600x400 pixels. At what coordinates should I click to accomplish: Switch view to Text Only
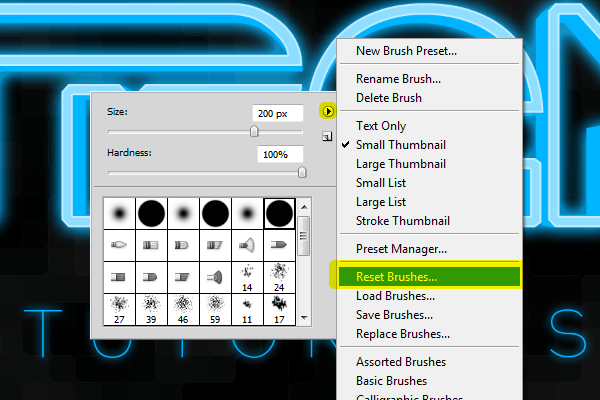(381, 126)
